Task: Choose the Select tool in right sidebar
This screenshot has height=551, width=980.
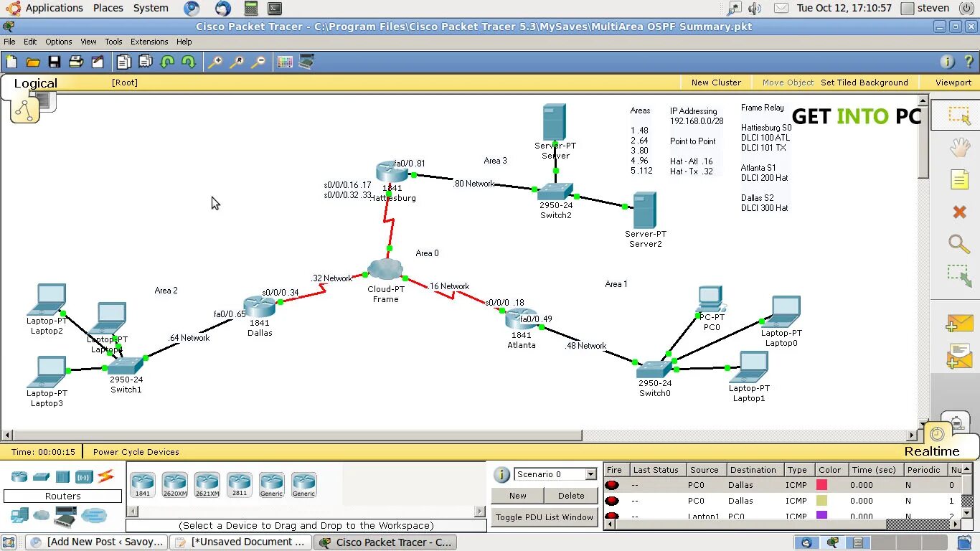Action: [x=959, y=116]
